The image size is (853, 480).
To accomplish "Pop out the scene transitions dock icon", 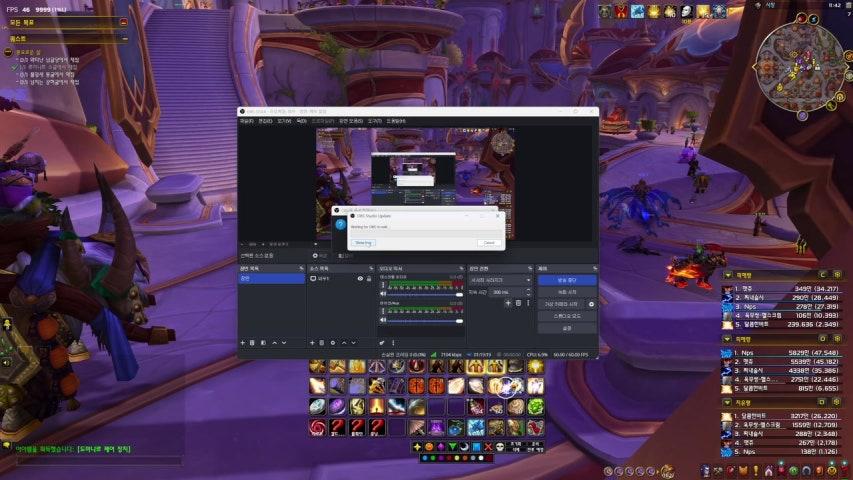I will (x=530, y=269).
